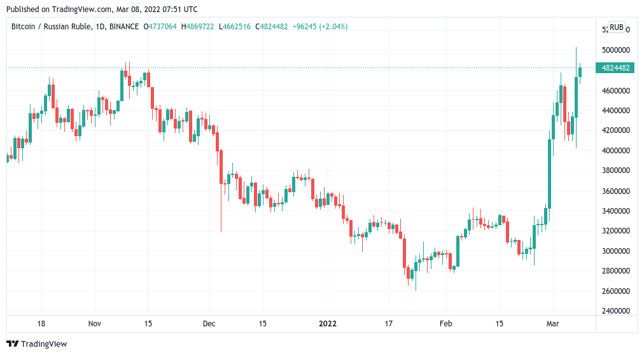Select the high value H4869722

coord(199,27)
